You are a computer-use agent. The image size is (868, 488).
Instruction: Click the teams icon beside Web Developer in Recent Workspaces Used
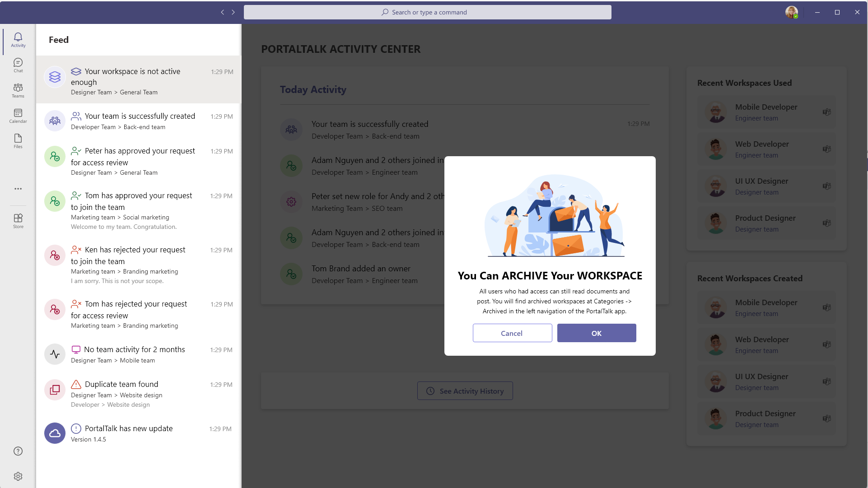(x=827, y=149)
